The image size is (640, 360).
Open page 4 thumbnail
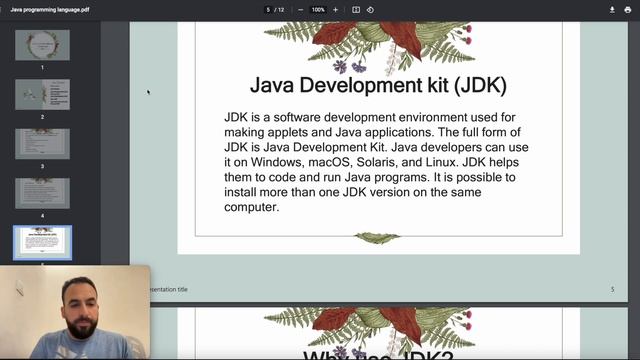(x=42, y=193)
